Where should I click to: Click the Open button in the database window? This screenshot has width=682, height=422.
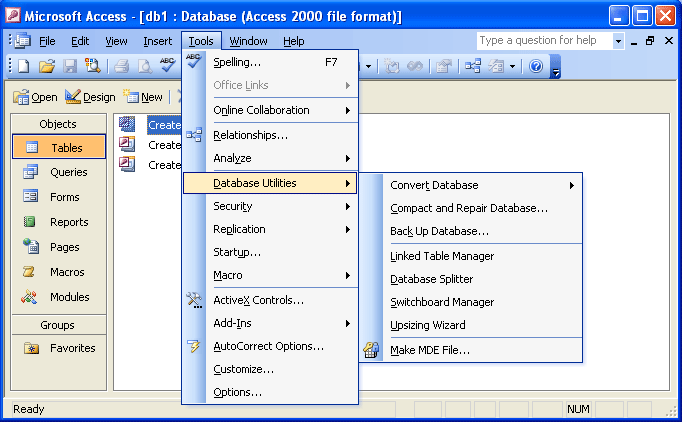tap(35, 97)
